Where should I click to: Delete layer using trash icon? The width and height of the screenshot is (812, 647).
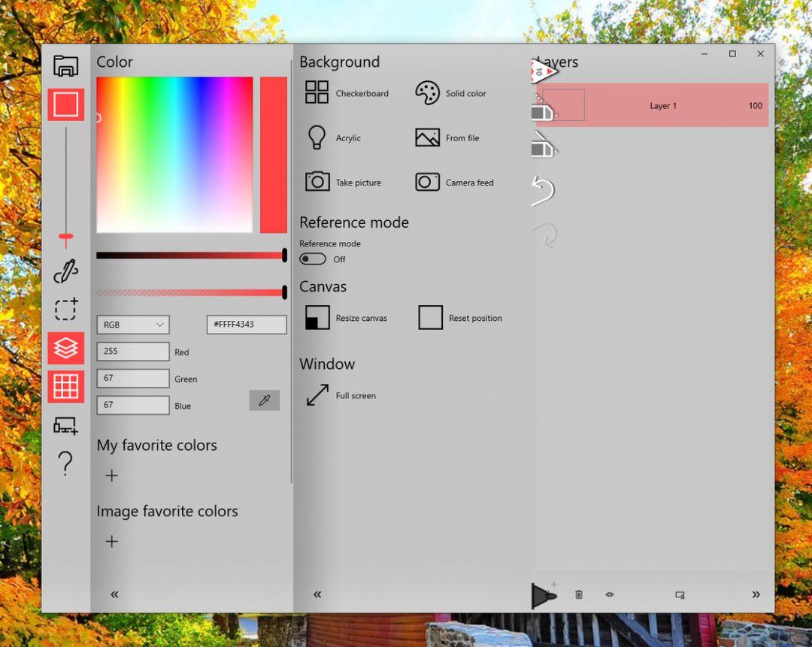pos(579,594)
